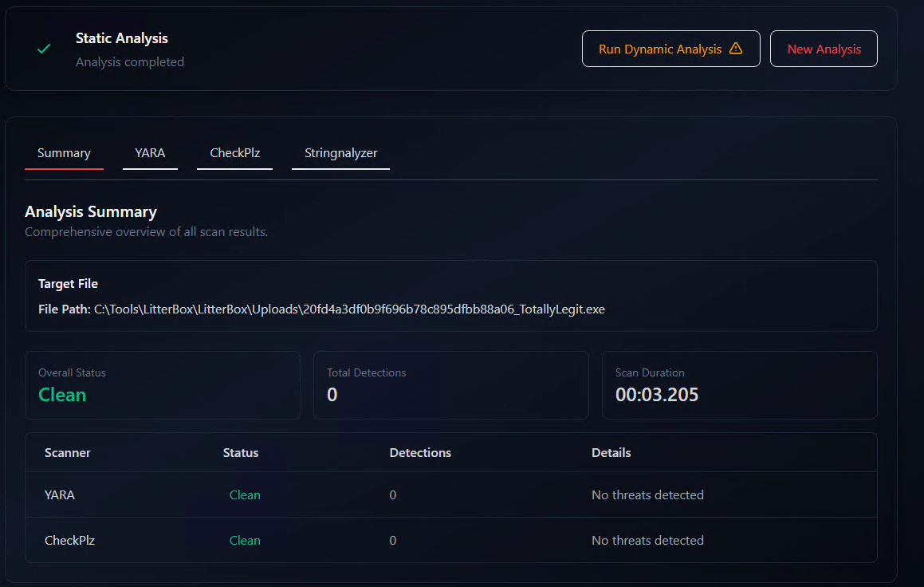Start a New Analysis
This screenshot has width=924, height=587.
pyautogui.click(x=824, y=49)
